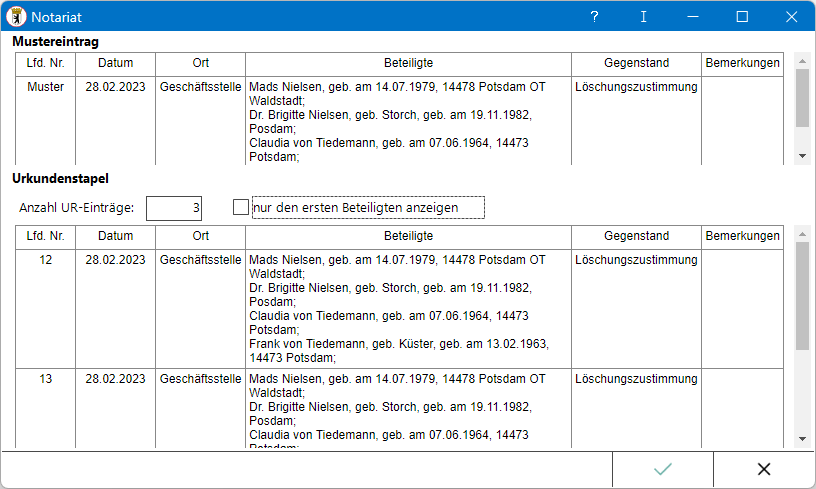Image resolution: width=816 pixels, height=489 pixels.
Task: Click 'Gegenstand' header in Mustereintrag table
Action: [x=636, y=63]
